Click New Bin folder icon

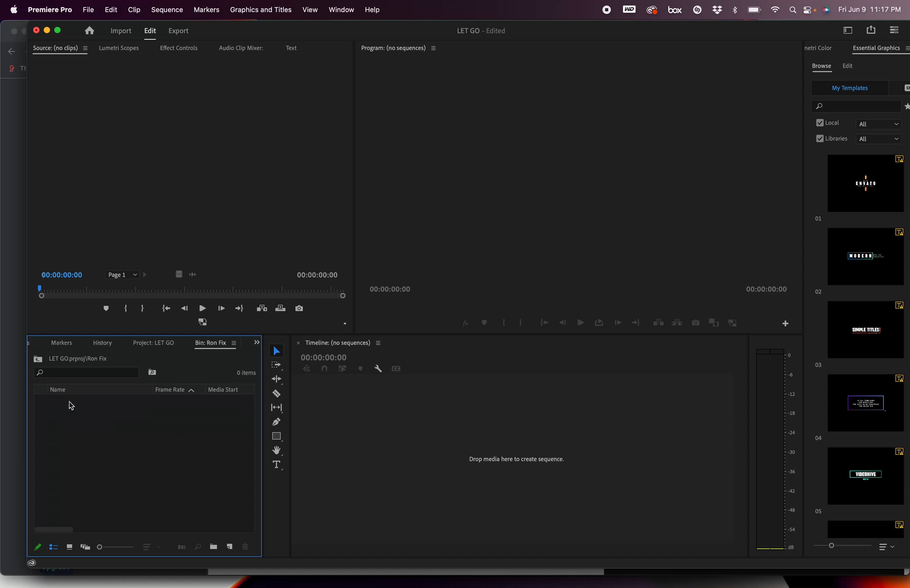point(214,547)
